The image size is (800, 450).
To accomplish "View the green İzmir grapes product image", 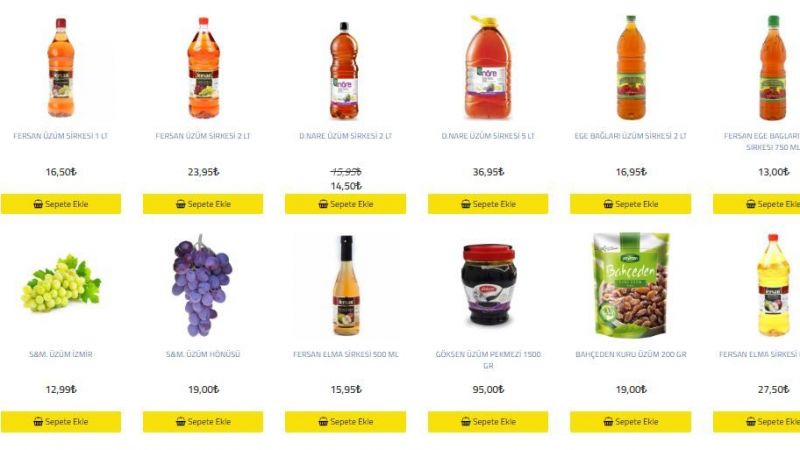I will 61,284.
